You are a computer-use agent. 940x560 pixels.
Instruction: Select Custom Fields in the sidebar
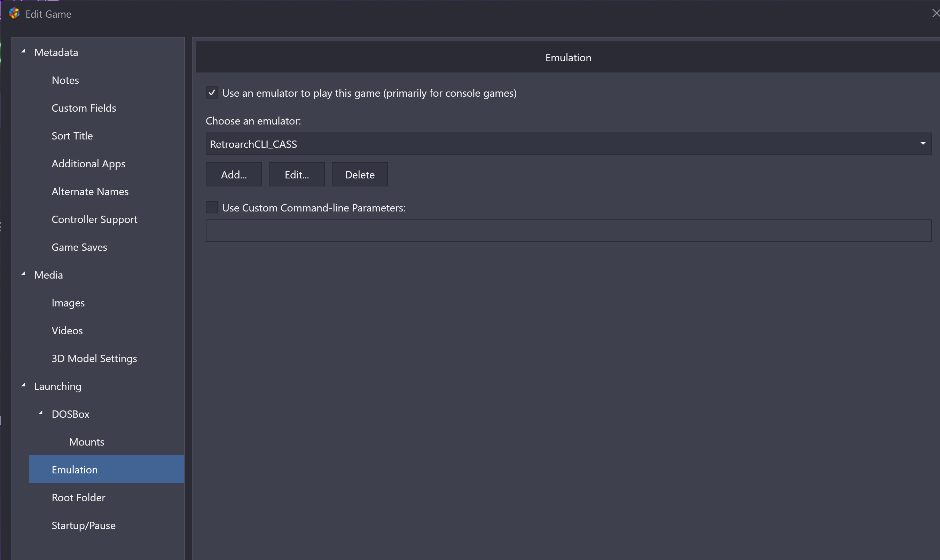[84, 108]
